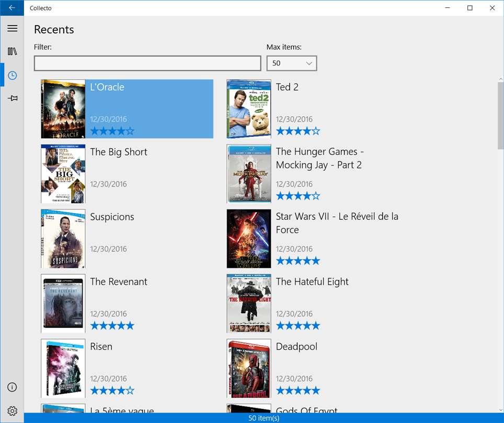
Task: Select the L'Oracle movie cover
Action: [63, 109]
